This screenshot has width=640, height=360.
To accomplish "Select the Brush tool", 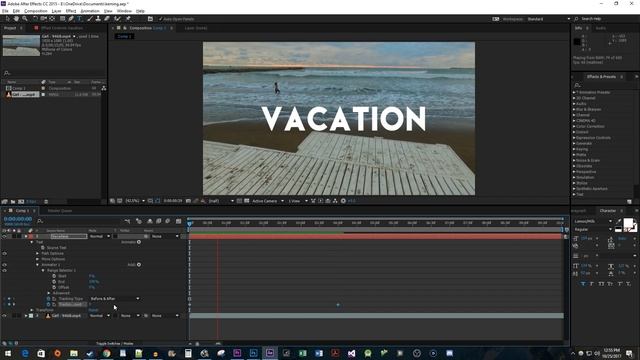I will tap(89, 19).
